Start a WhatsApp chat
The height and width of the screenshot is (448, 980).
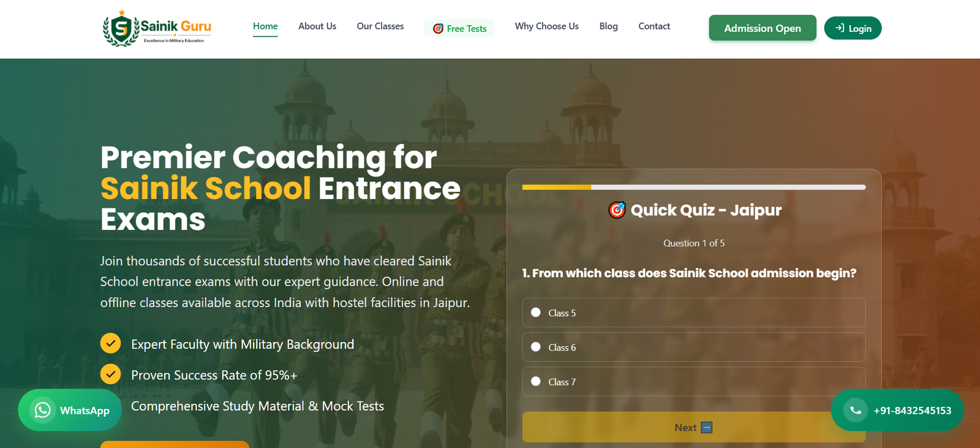70,410
